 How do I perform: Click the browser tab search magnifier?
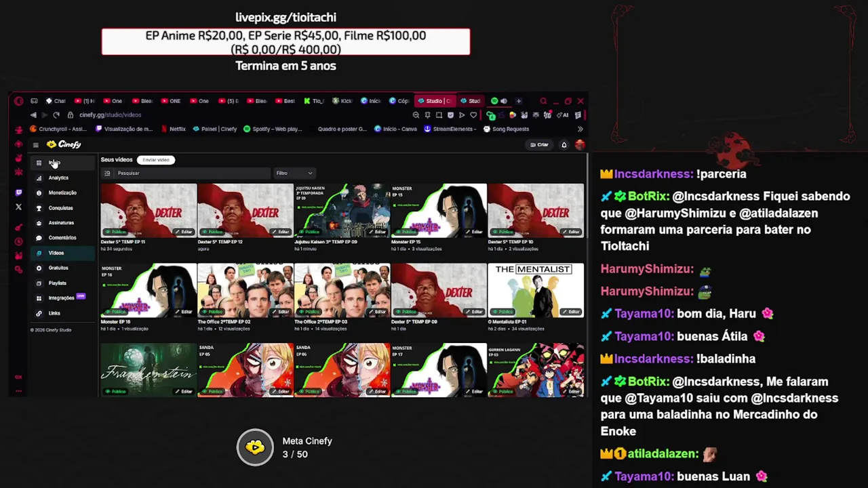coord(543,101)
